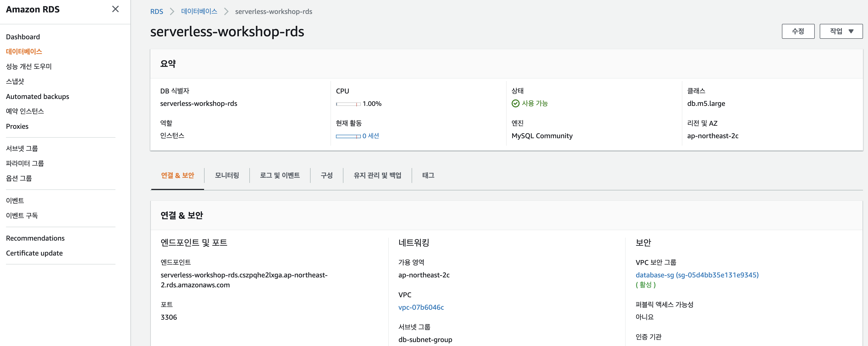Select 데이터베이스 in the sidebar
The width and height of the screenshot is (868, 346).
[24, 51]
